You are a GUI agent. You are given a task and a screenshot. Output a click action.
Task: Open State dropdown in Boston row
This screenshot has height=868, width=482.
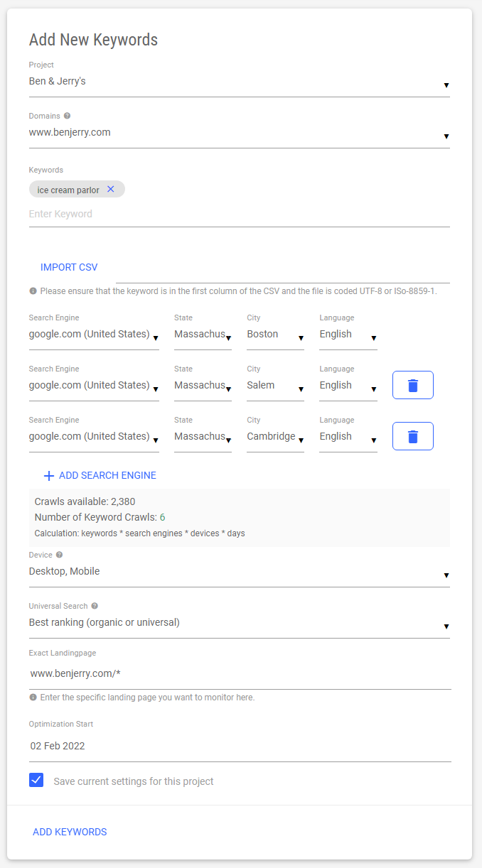pyautogui.click(x=203, y=335)
